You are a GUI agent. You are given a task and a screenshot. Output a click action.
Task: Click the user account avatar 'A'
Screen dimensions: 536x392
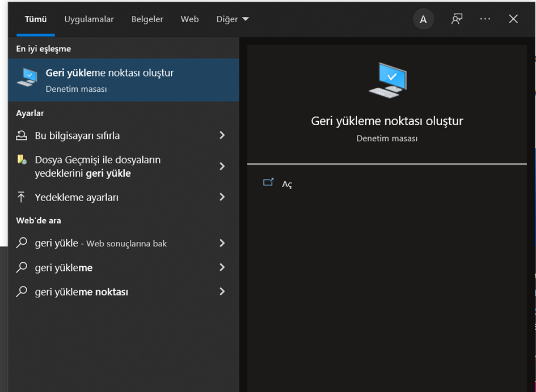(423, 19)
